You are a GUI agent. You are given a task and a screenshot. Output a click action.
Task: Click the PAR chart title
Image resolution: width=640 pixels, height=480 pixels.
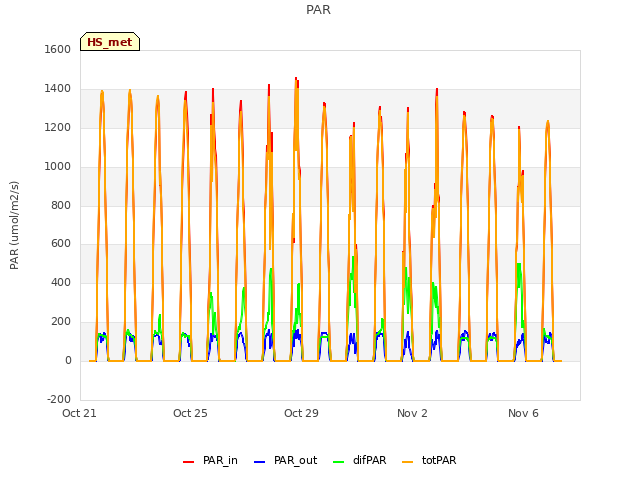[x=318, y=10]
